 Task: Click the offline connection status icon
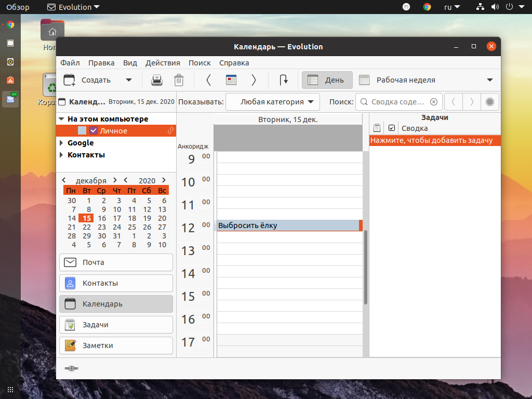71,368
